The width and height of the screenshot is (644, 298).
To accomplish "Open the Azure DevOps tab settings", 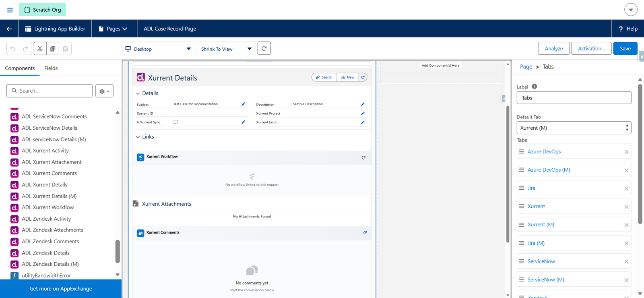I will [x=544, y=152].
